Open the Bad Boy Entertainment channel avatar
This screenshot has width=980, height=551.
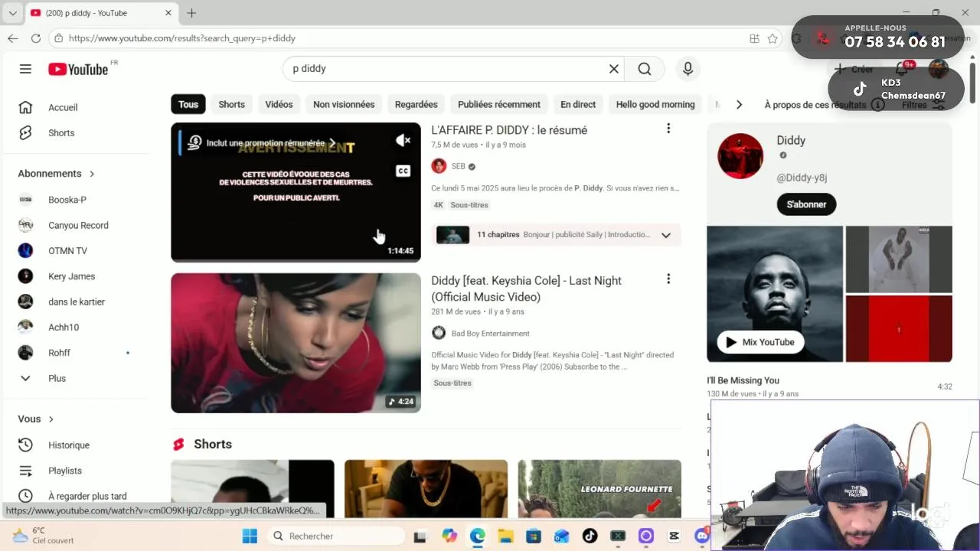[439, 333]
